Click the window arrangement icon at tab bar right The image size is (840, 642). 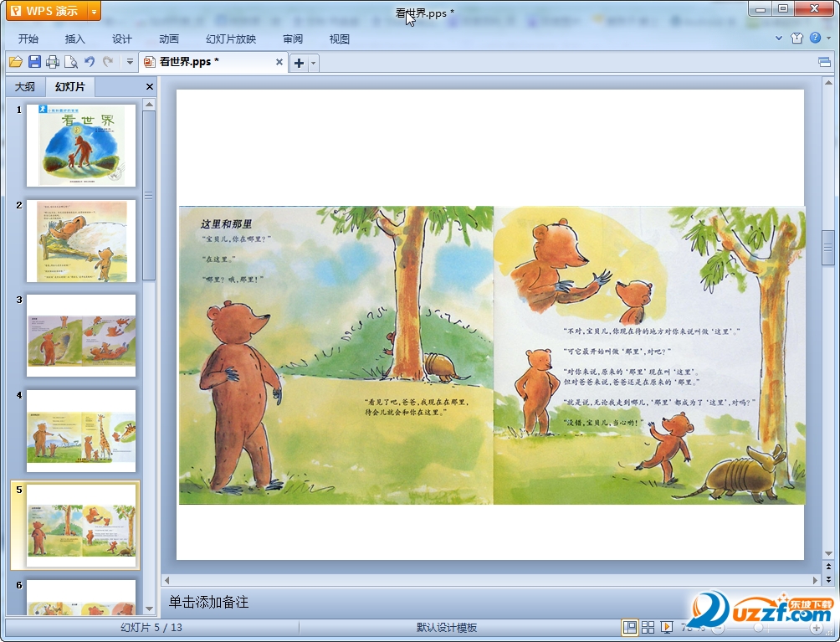point(824,63)
